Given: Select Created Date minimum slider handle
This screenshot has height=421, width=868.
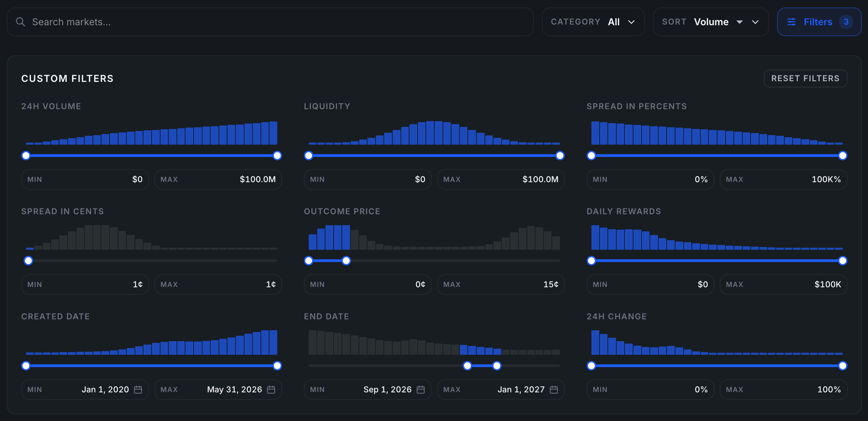Looking at the screenshot, I should (x=26, y=366).
